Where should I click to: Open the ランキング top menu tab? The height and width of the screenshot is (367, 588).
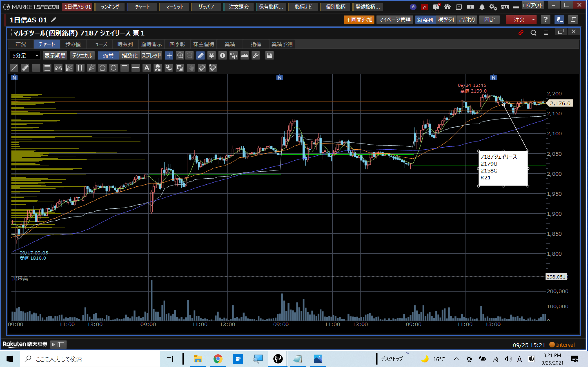point(110,7)
